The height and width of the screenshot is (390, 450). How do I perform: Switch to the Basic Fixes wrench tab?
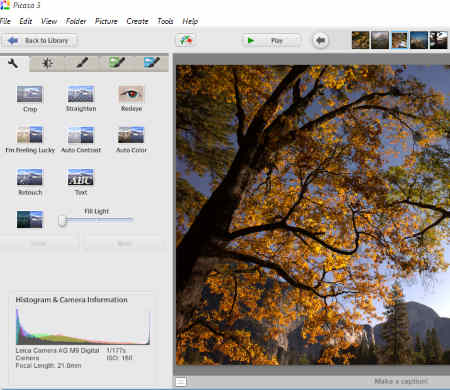[x=13, y=63]
